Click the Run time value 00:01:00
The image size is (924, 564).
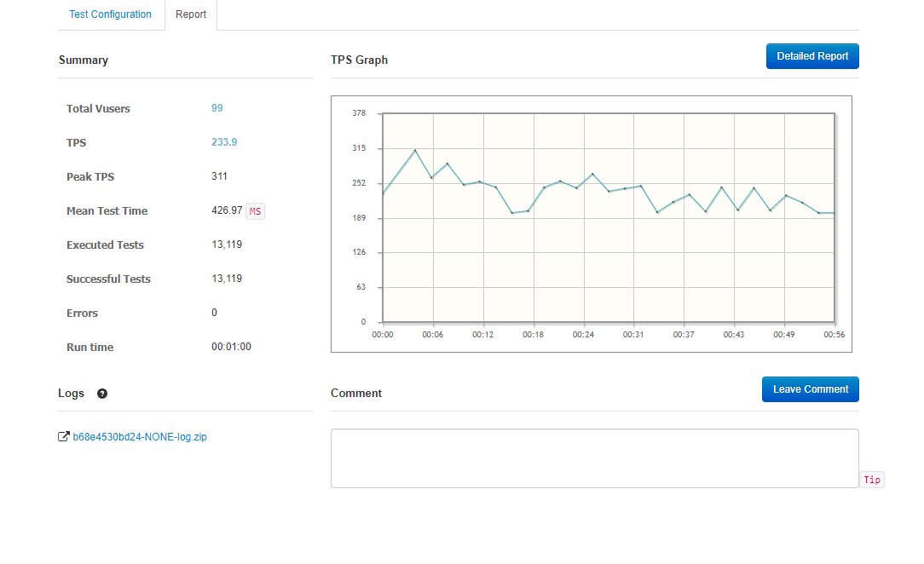(x=231, y=347)
